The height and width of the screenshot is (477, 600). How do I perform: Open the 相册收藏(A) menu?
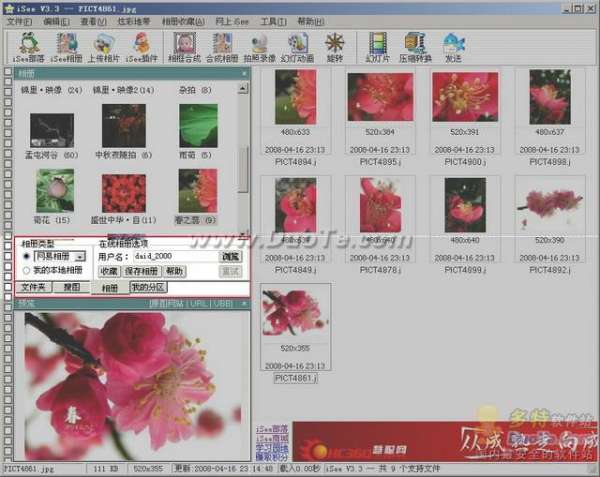click(183, 21)
